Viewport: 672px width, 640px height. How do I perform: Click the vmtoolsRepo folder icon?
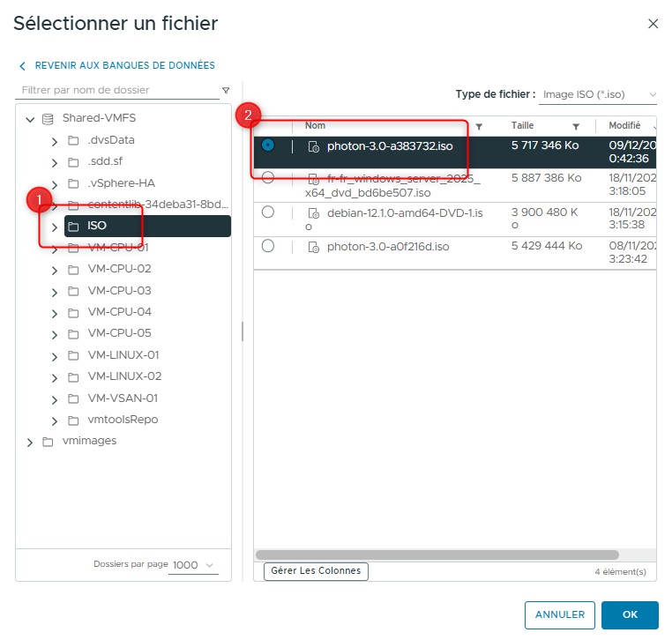[x=74, y=420]
